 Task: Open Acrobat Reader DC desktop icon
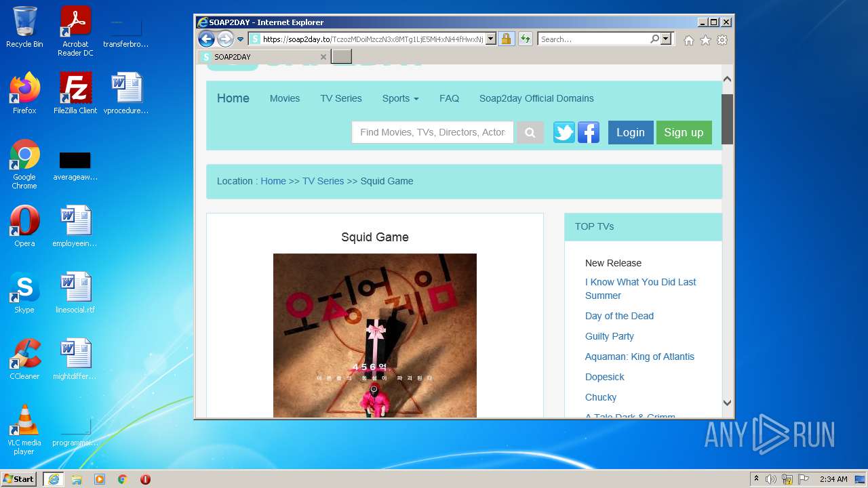75,31
